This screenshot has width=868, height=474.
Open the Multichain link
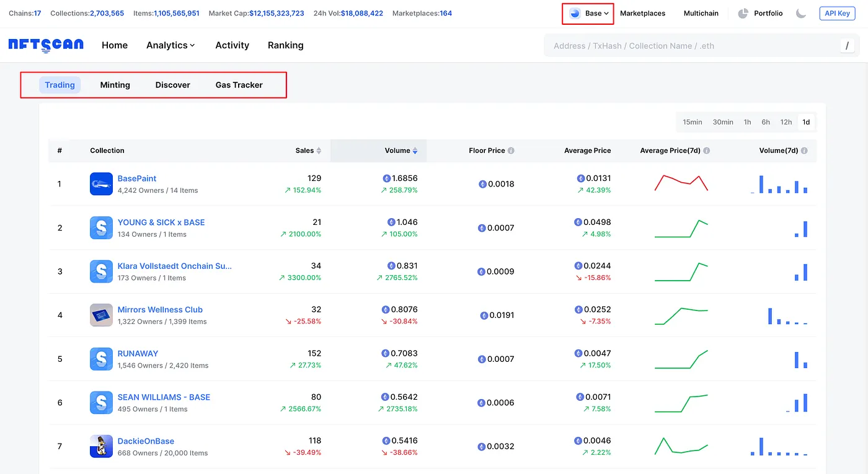(x=701, y=13)
